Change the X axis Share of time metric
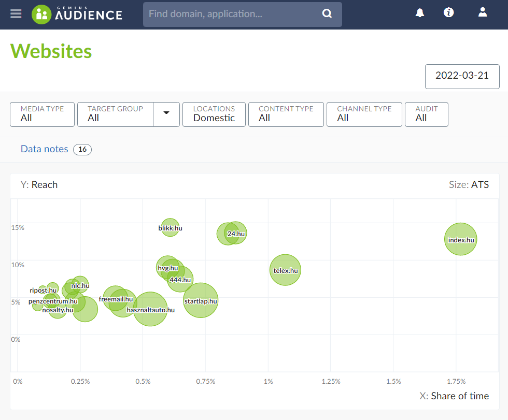The width and height of the screenshot is (508, 420). (460, 396)
